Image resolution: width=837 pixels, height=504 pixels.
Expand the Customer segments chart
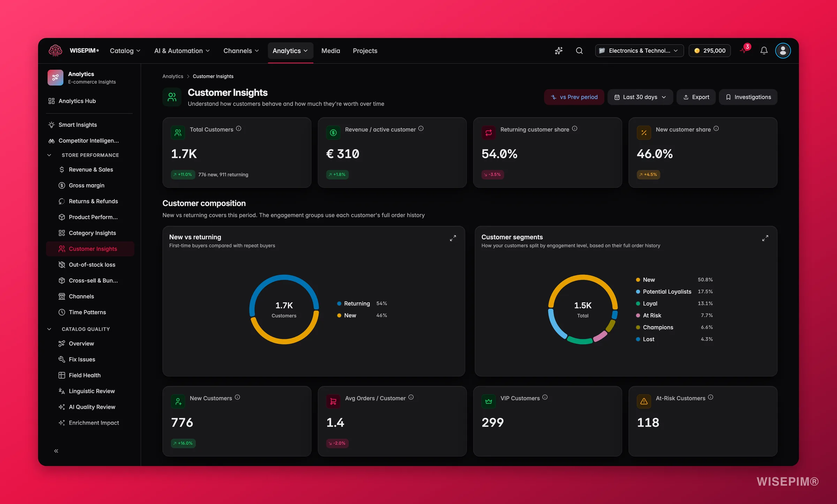click(x=765, y=238)
